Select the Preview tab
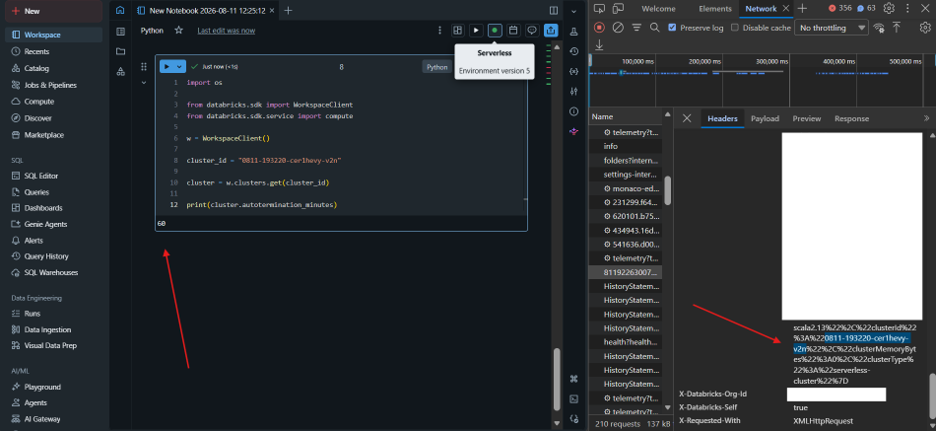 pyautogui.click(x=806, y=118)
